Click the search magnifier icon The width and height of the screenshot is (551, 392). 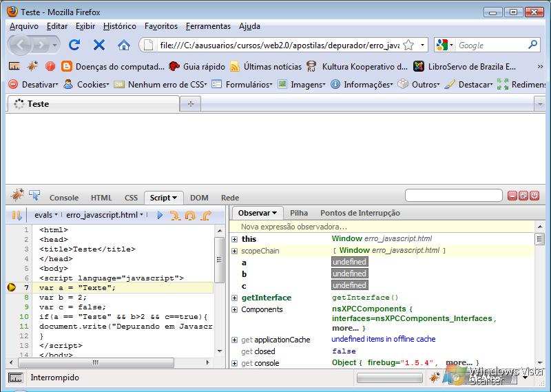pos(532,45)
